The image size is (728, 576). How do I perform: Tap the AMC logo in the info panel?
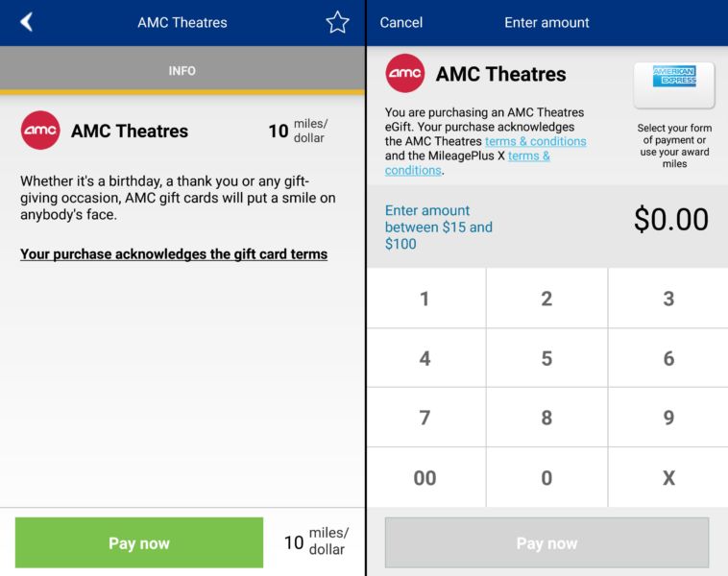[40, 131]
